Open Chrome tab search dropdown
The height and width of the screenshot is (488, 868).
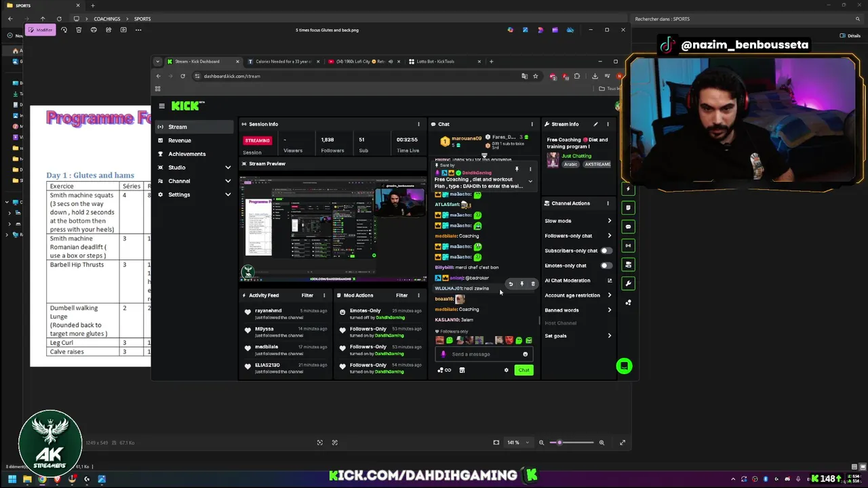click(158, 62)
